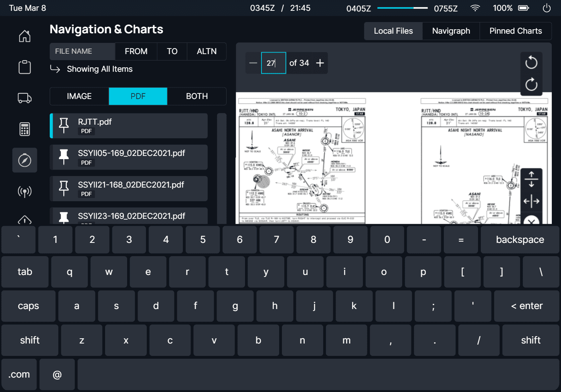Enable the BOTH files filter
The height and width of the screenshot is (392, 561).
(x=196, y=96)
